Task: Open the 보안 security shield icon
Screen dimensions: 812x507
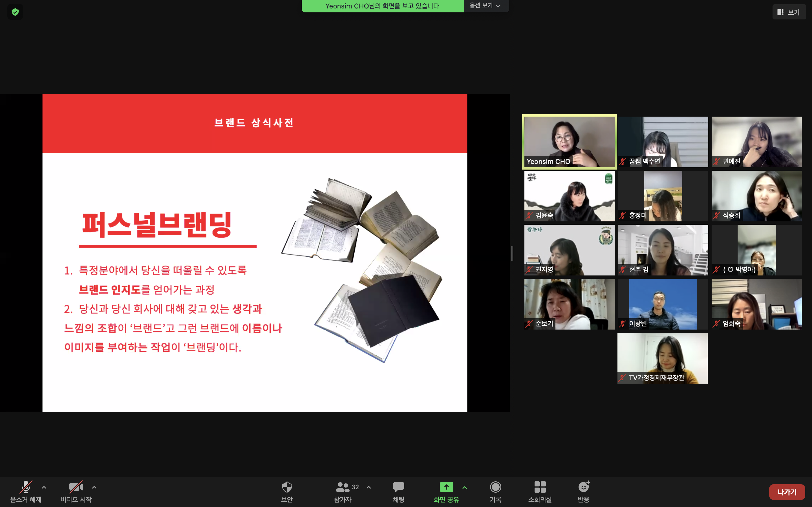Action: (287, 487)
